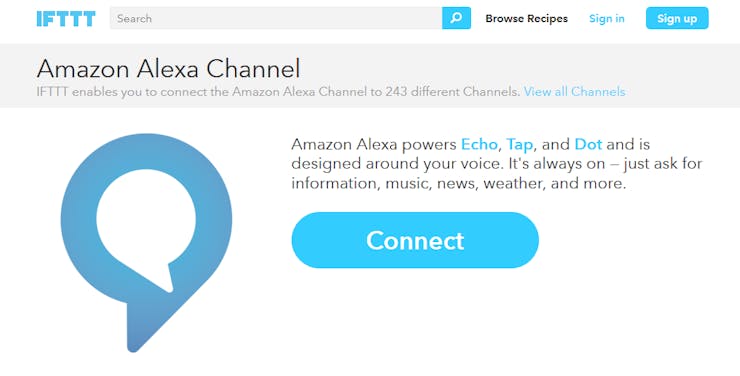Click the 'Amazon Alexa powers' description text
This screenshot has height=376, width=740.
click(374, 144)
